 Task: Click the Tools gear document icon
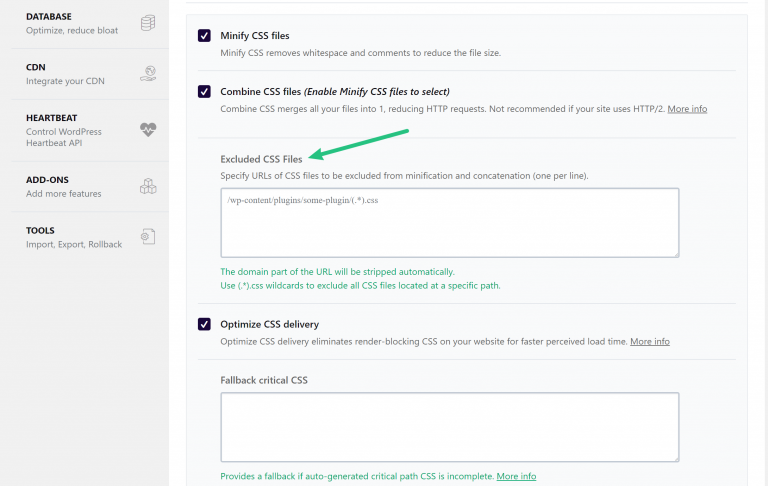click(x=148, y=237)
